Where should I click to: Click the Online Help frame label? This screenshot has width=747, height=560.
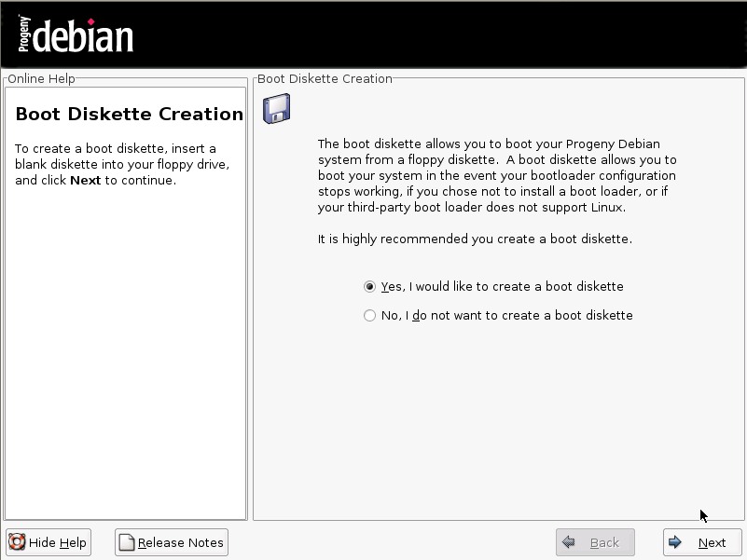[x=41, y=79]
